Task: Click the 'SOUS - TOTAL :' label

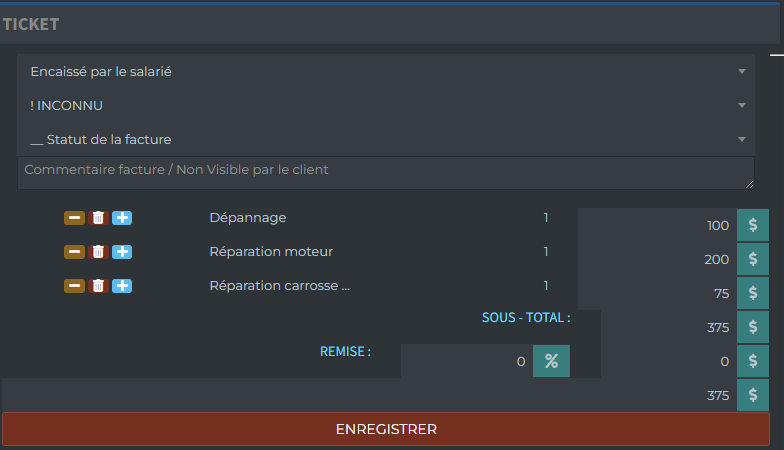Action: 526,318
